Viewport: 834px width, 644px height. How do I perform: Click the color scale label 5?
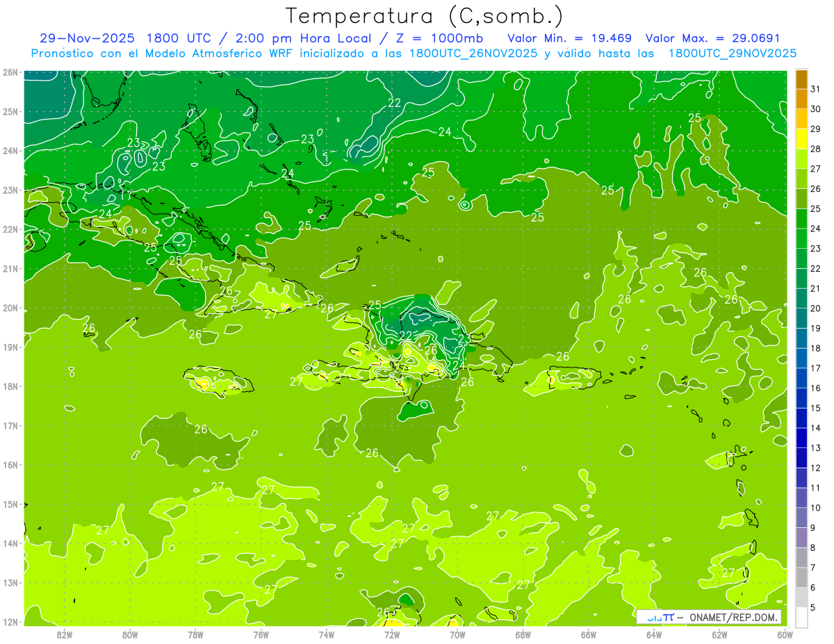pyautogui.click(x=814, y=607)
